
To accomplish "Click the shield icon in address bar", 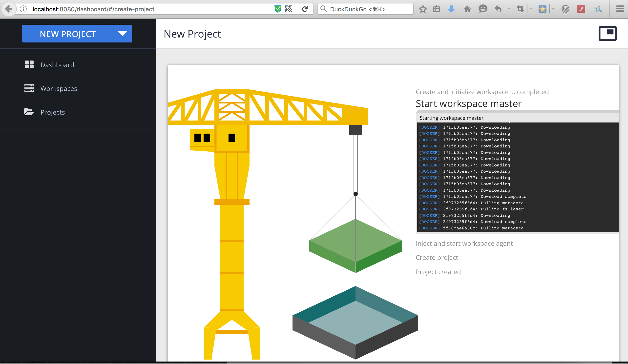I will tap(278, 9).
